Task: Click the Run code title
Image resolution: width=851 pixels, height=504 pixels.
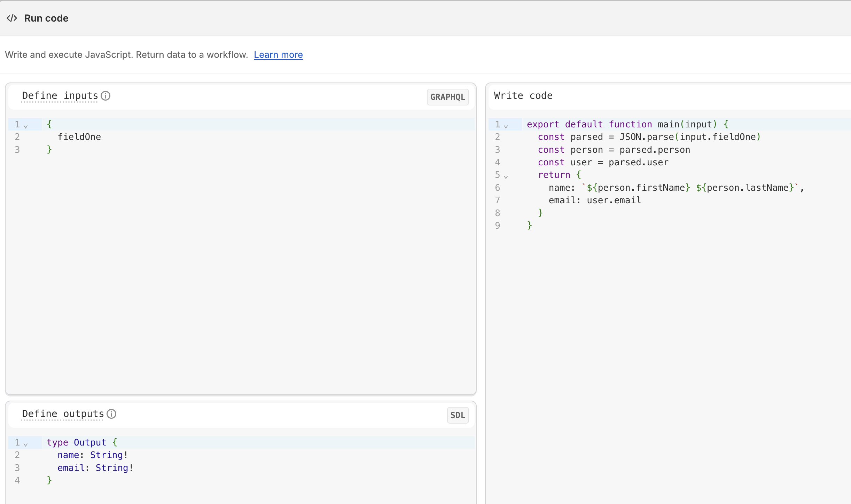Action: 46,18
